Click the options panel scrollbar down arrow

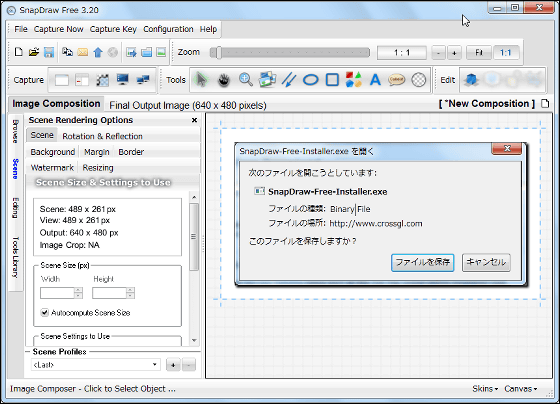tap(194, 340)
